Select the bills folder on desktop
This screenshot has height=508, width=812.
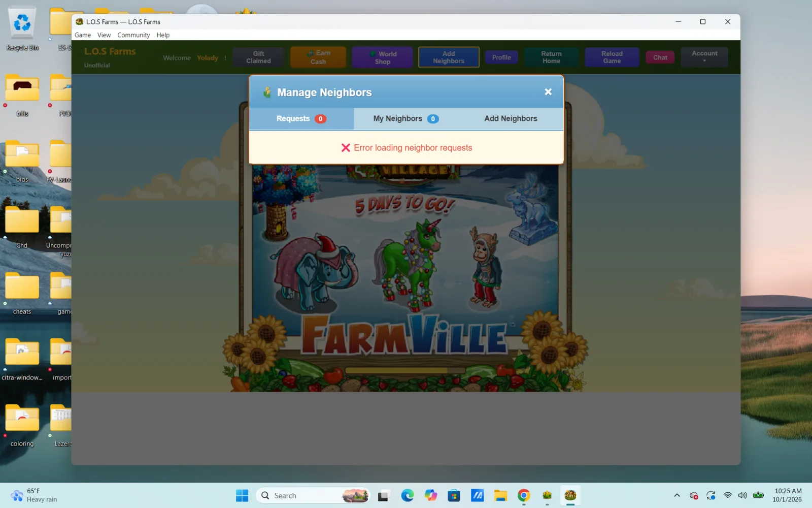tap(22, 97)
